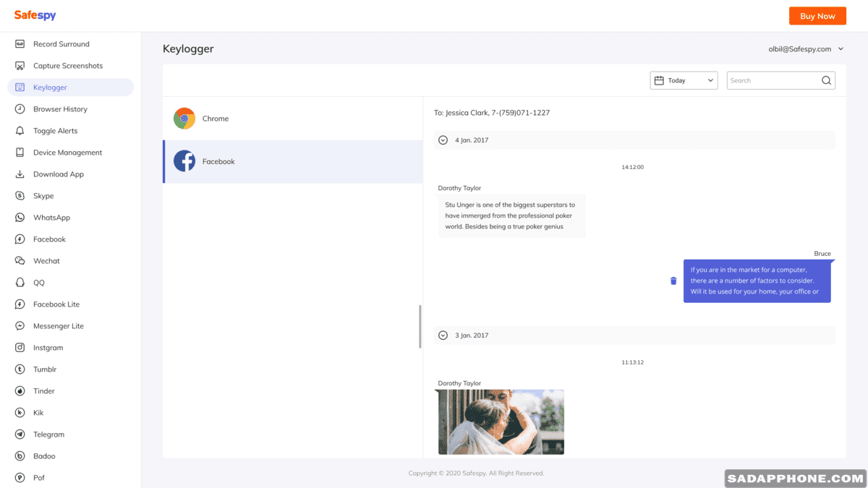Open Dorothy Taylor's photo thumbnail
Screen dimensions: 868x488
(501, 422)
